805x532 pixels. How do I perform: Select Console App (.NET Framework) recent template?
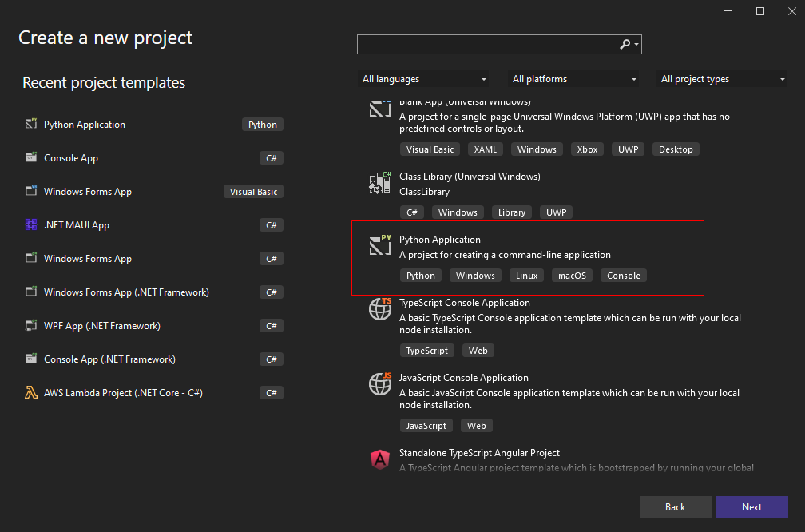pyautogui.click(x=154, y=359)
